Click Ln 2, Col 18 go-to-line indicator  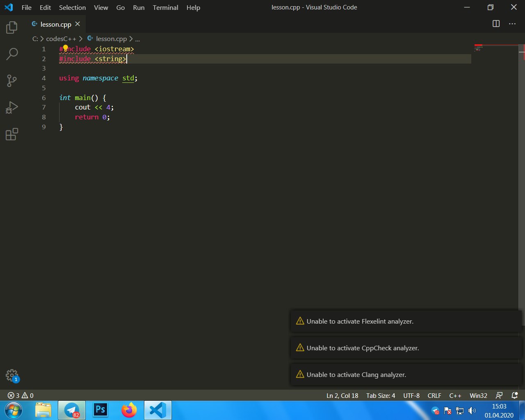[342, 395]
